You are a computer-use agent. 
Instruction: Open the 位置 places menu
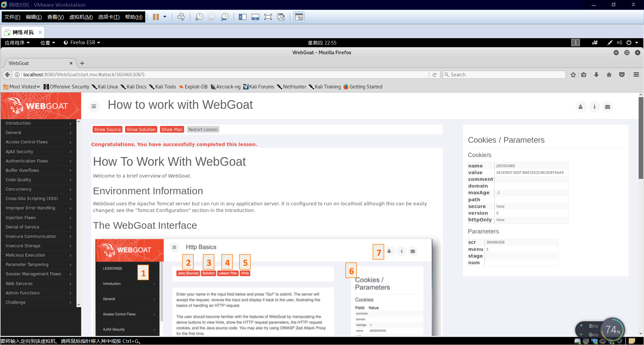[48, 43]
